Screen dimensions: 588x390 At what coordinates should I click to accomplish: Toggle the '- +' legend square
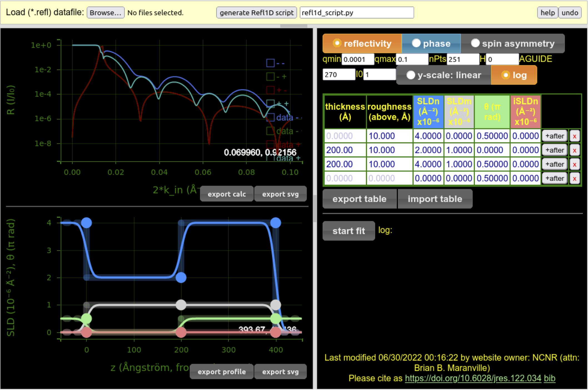pos(270,76)
